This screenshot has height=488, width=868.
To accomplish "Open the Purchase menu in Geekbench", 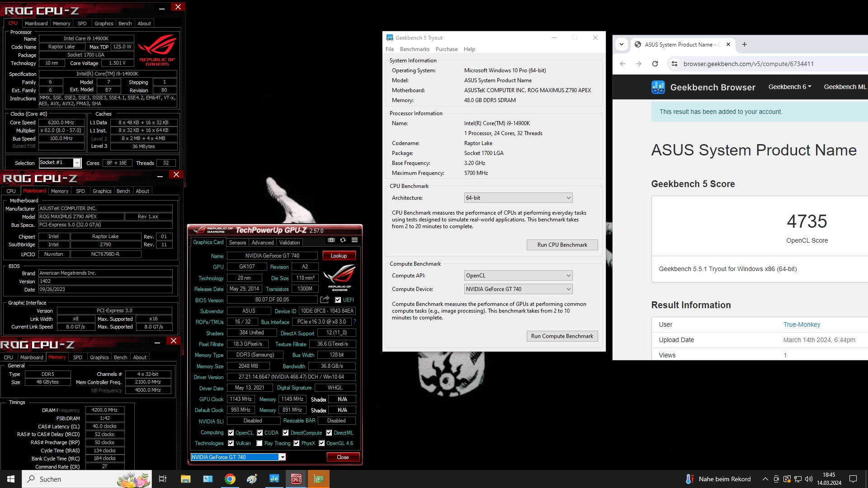I will pos(447,49).
